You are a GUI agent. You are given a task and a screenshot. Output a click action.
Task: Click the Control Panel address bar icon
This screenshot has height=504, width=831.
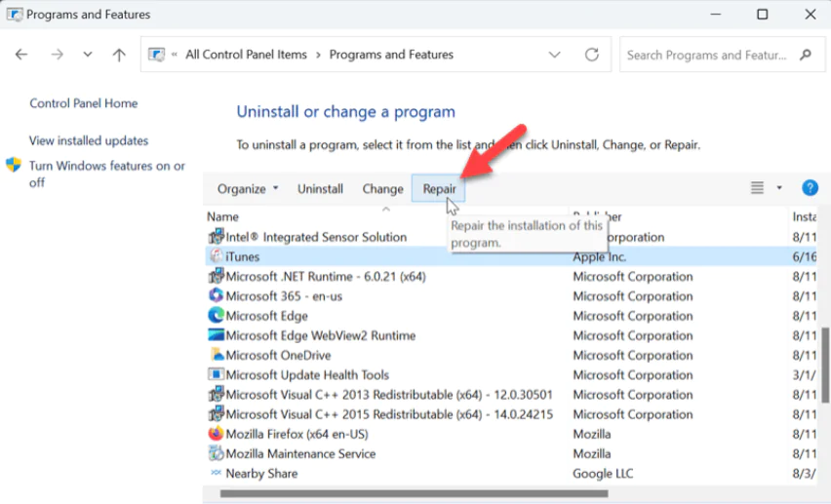(156, 54)
